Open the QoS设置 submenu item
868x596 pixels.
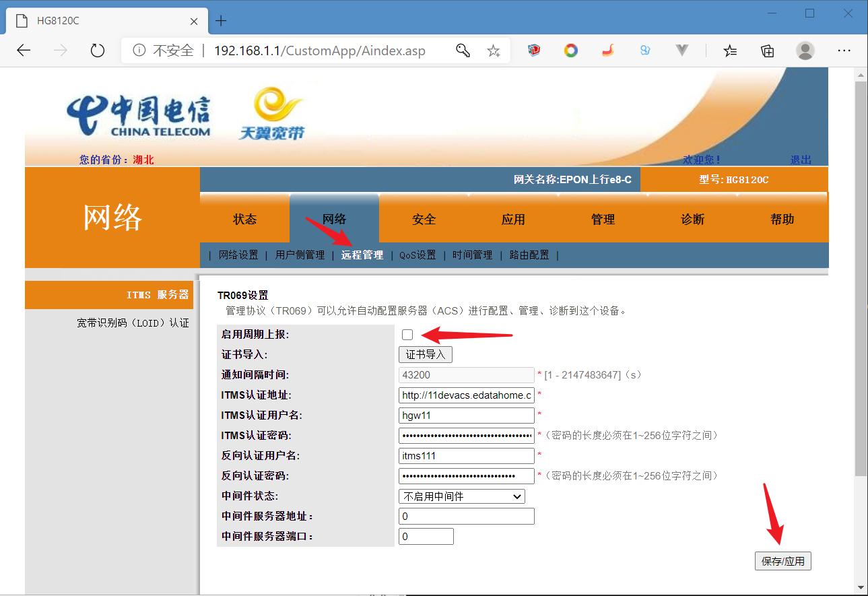[x=416, y=255]
